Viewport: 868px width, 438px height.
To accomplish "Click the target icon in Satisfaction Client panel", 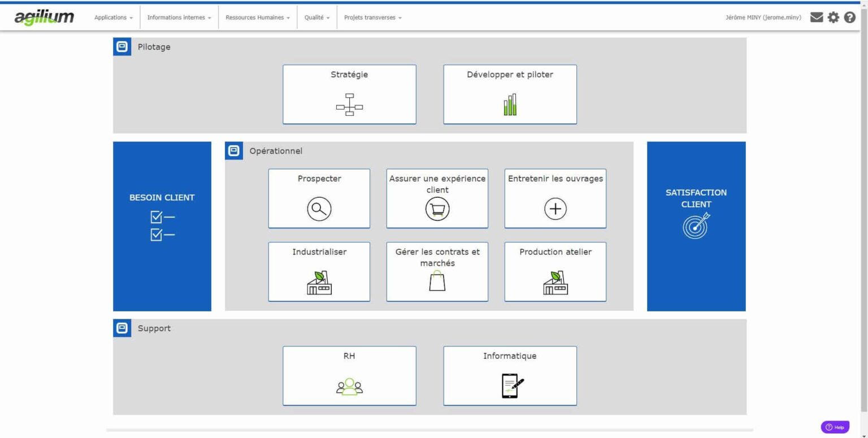I will pyautogui.click(x=696, y=225).
